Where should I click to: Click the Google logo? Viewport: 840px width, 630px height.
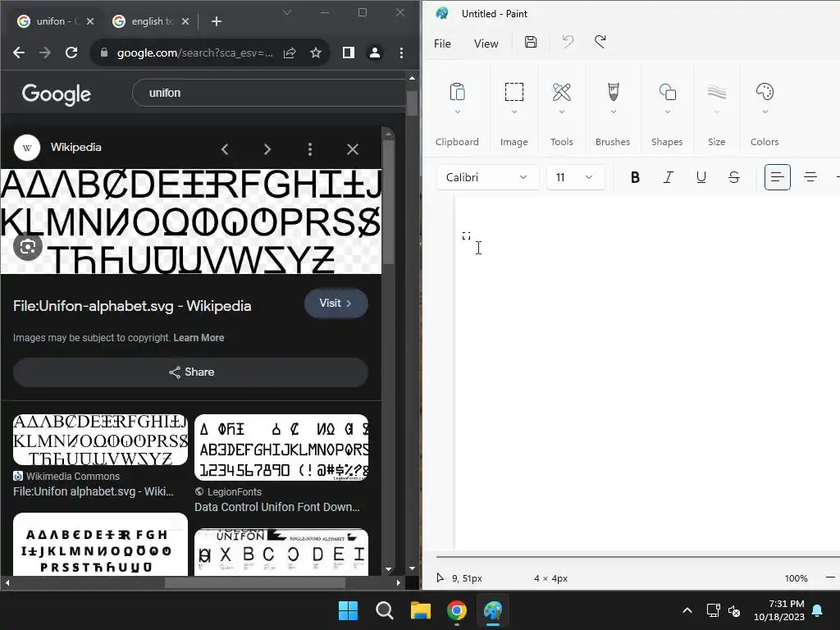(57, 94)
